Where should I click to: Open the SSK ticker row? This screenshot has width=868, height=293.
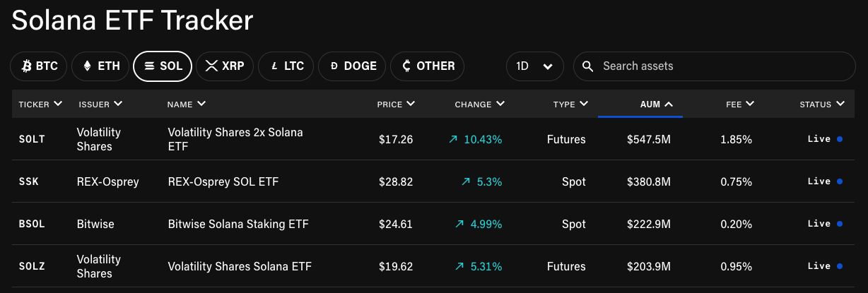coord(29,181)
